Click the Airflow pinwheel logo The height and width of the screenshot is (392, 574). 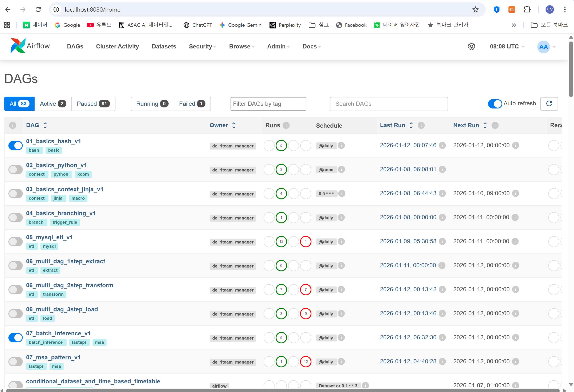[x=18, y=46]
